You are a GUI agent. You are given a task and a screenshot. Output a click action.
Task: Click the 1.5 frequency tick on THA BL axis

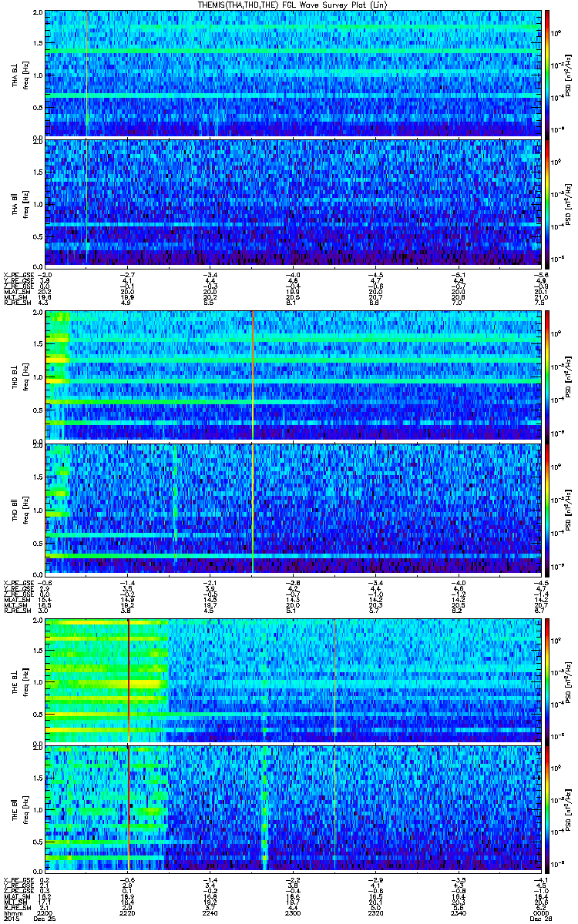39,43
